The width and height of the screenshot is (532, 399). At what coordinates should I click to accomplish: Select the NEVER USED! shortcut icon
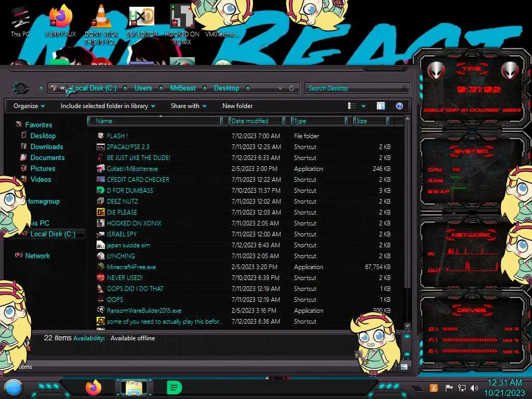coord(100,277)
